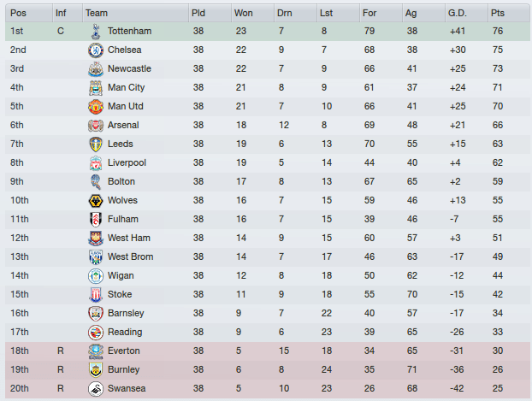The image size is (532, 401).
Task: Sort by the Team column header
Action: point(97,13)
